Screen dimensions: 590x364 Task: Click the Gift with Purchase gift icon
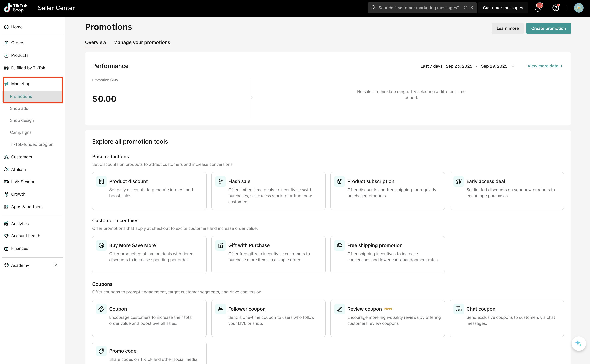coord(220,245)
